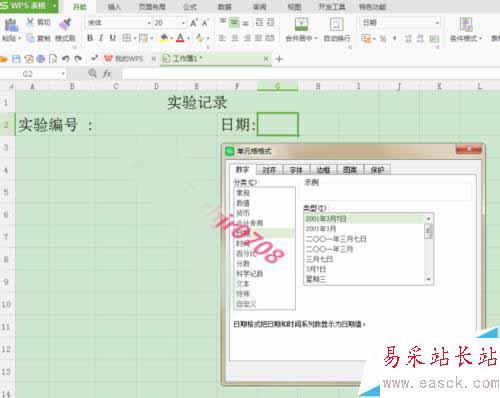500x398 pixels.
Task: Choose type 二○○一年三月七日
Action: point(364,239)
